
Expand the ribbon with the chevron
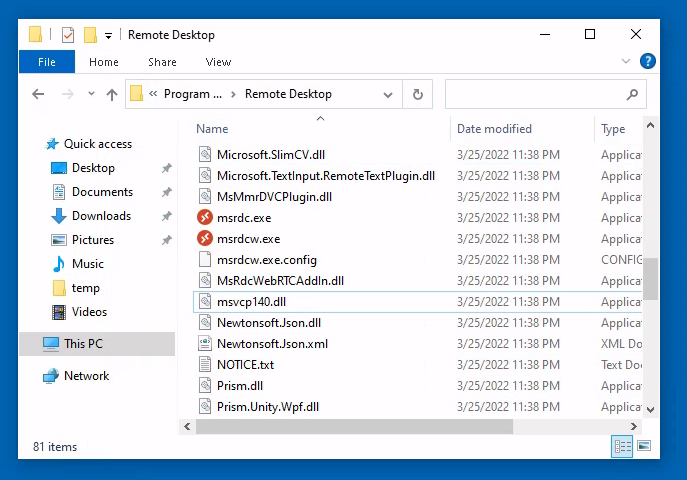(x=626, y=61)
